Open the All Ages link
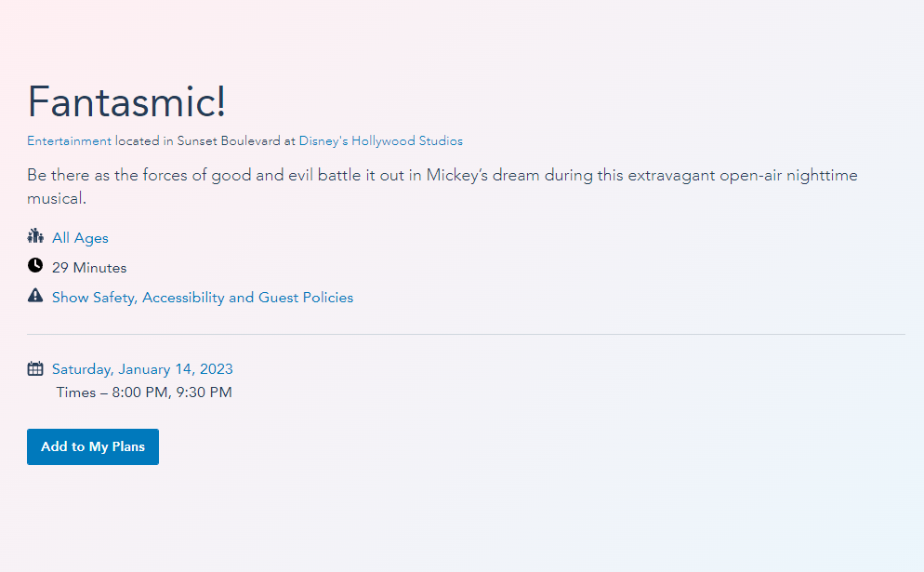The image size is (924, 572). coord(80,238)
